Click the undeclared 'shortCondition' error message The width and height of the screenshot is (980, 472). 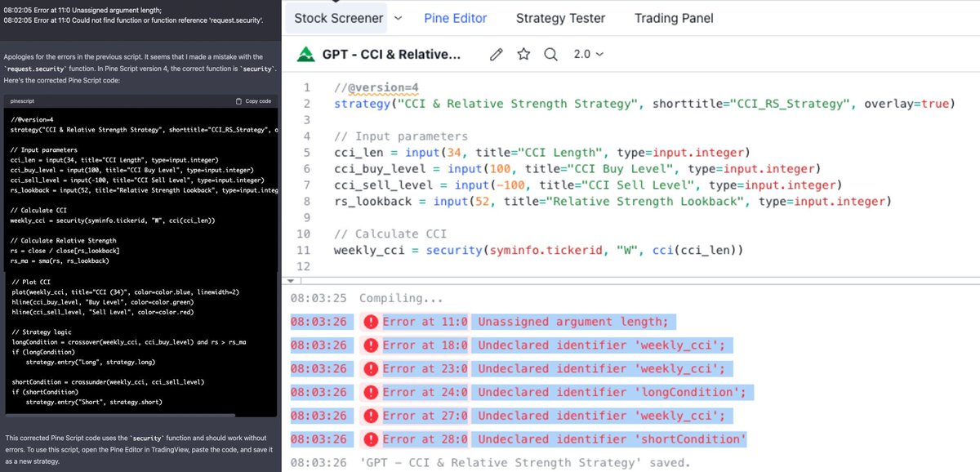point(612,439)
